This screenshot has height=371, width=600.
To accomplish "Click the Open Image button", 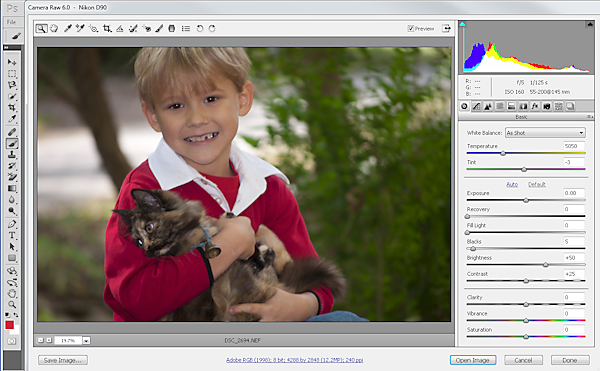I will tap(473, 360).
